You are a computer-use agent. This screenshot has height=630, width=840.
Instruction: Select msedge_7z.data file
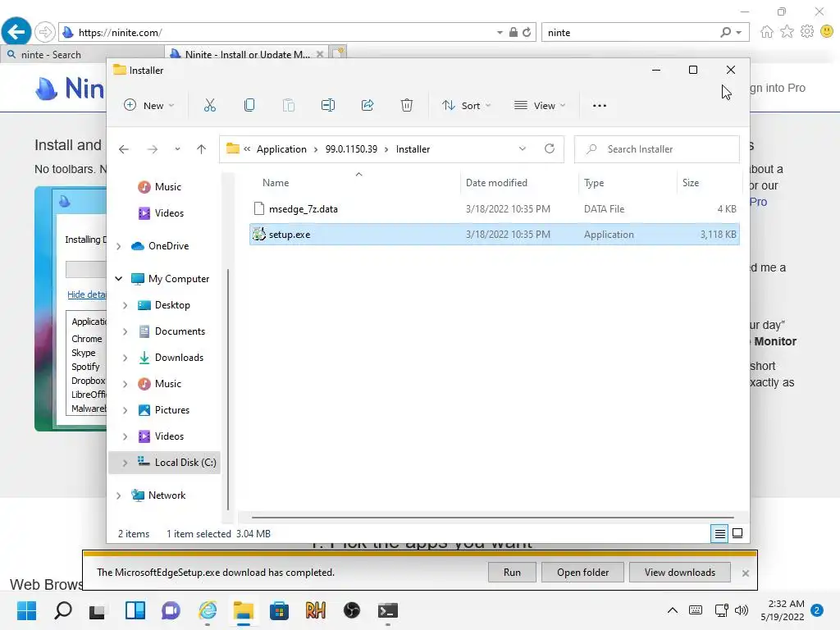(495, 209)
